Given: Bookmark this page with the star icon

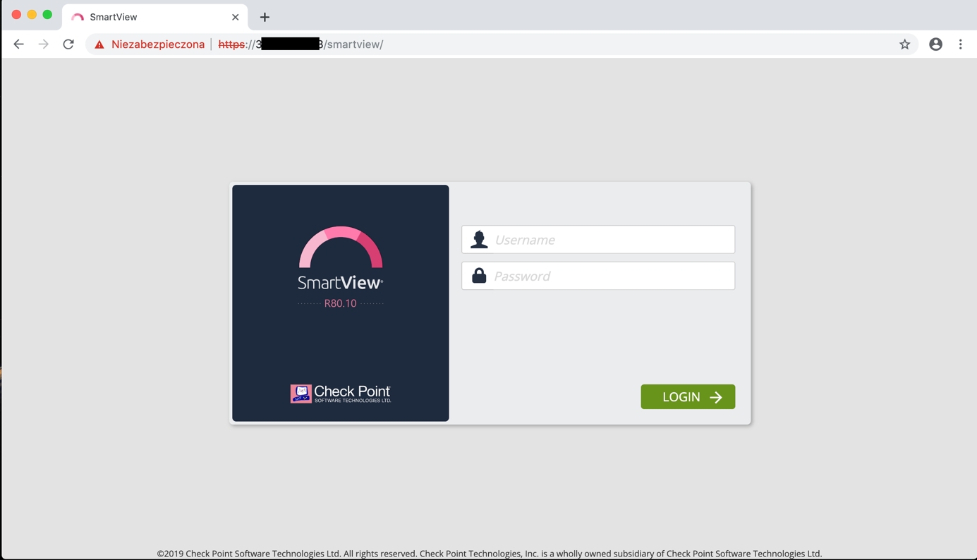Looking at the screenshot, I should point(904,44).
